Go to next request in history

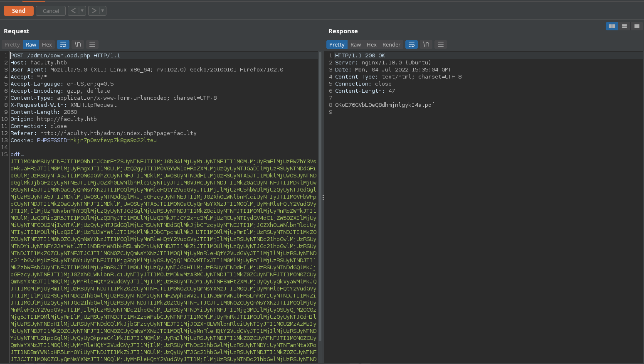[x=94, y=11]
